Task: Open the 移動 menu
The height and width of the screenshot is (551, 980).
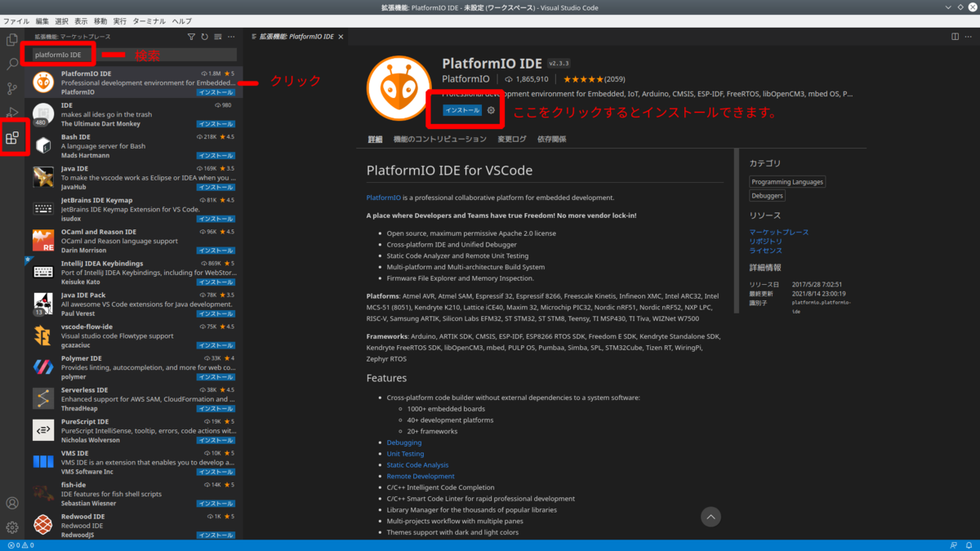Action: [100, 21]
